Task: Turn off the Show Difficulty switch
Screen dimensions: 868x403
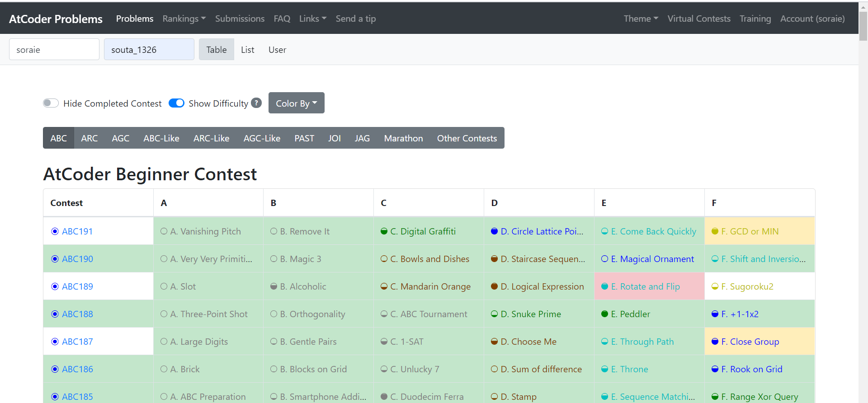Action: [176, 103]
